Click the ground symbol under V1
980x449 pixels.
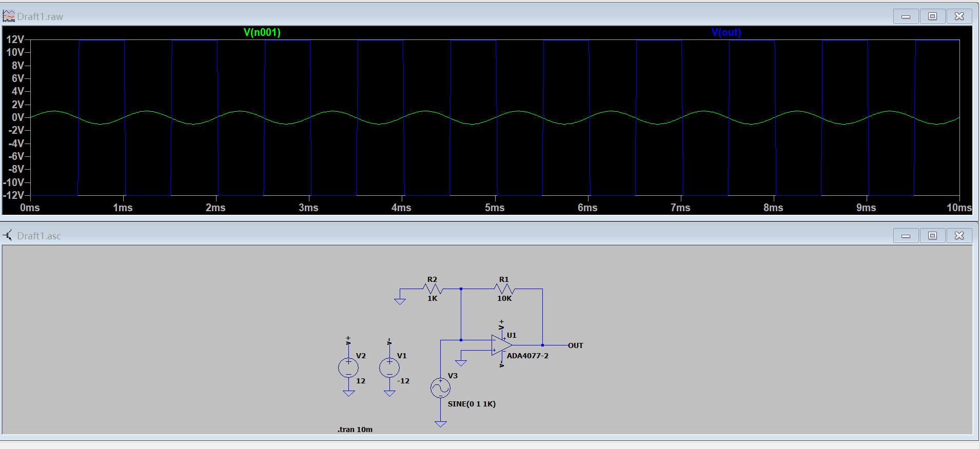tap(389, 393)
